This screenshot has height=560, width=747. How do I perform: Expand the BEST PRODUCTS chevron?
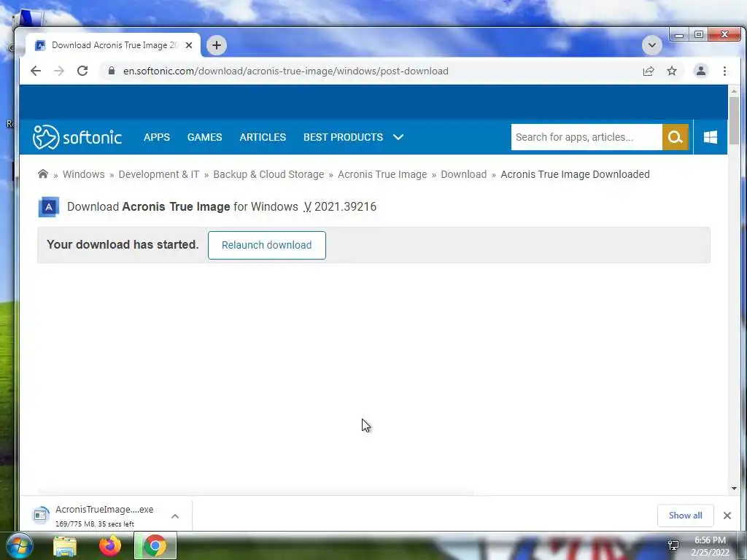click(x=398, y=137)
